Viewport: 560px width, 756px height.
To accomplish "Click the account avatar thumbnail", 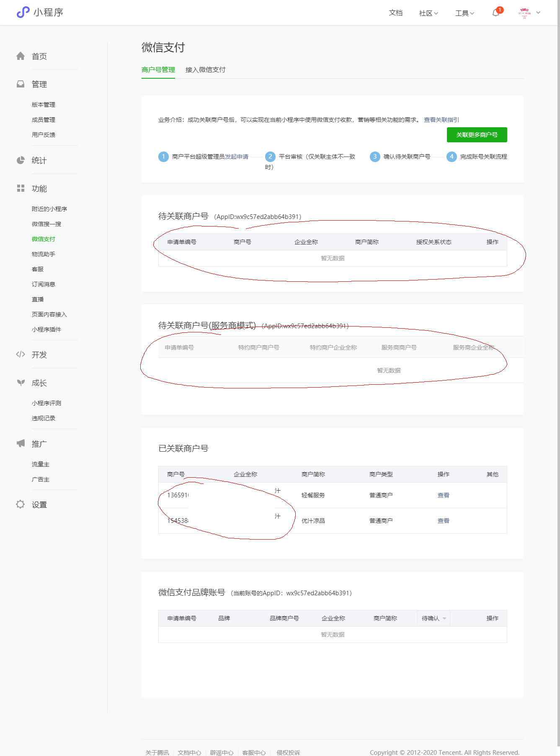I will 524,13.
